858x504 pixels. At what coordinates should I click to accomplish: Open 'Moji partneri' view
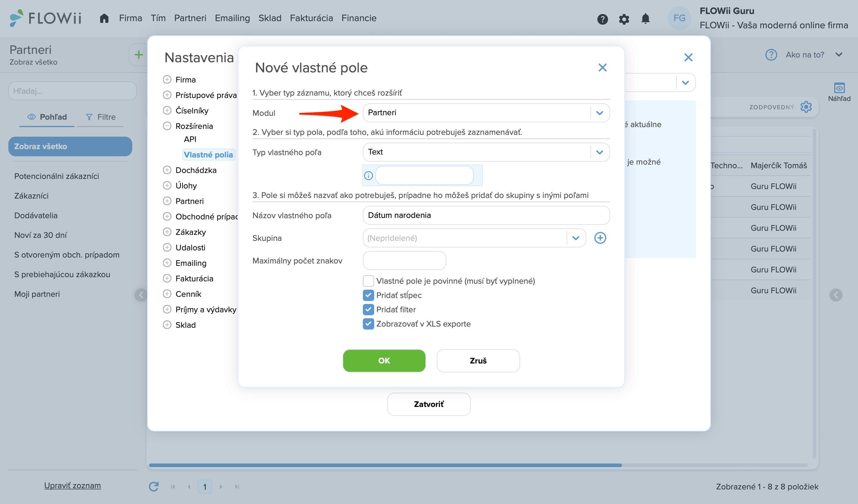pos(37,294)
